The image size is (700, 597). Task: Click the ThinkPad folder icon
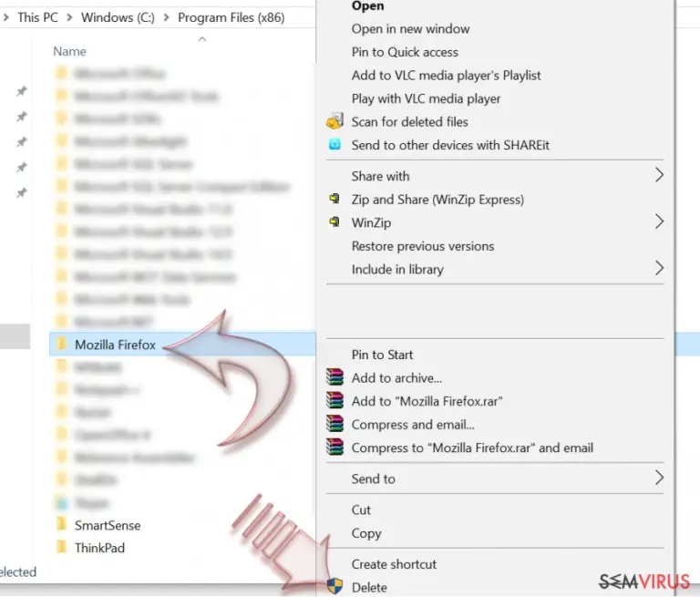[x=62, y=547]
